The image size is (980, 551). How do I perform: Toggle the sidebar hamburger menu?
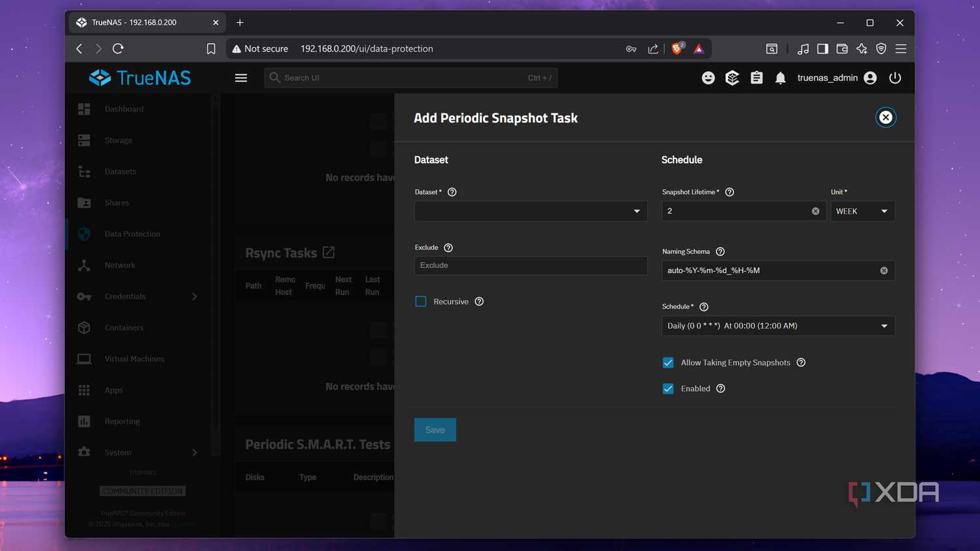(x=241, y=78)
